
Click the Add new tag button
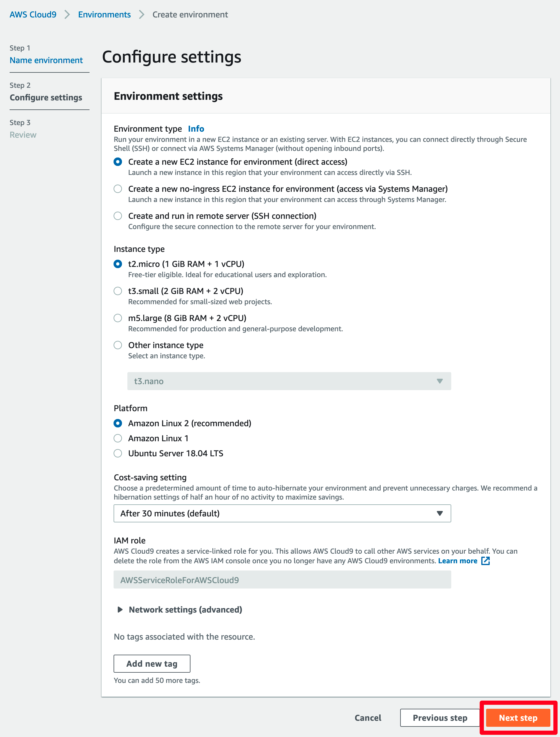(152, 664)
